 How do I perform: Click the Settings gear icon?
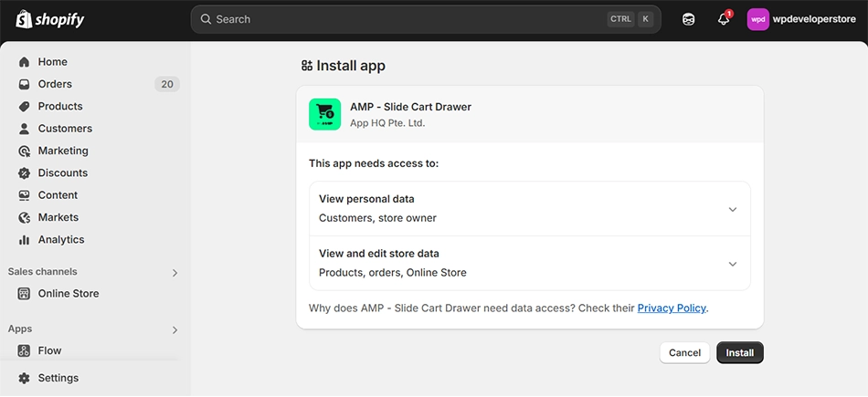click(x=24, y=378)
